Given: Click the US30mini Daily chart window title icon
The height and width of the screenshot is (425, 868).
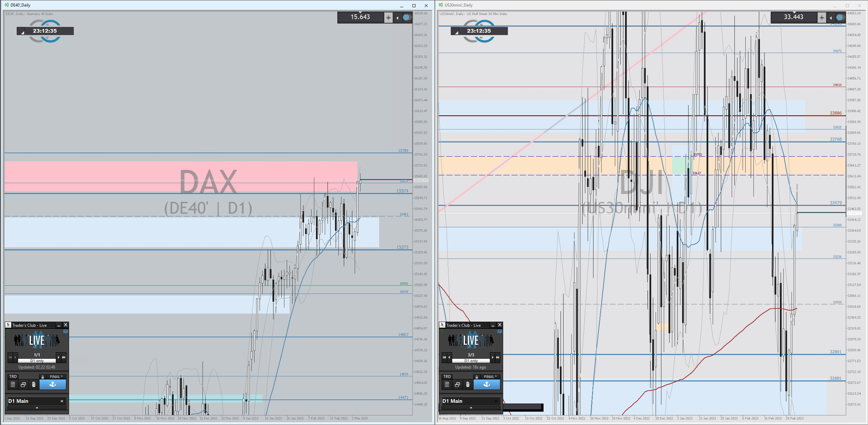Looking at the screenshot, I should [x=441, y=5].
